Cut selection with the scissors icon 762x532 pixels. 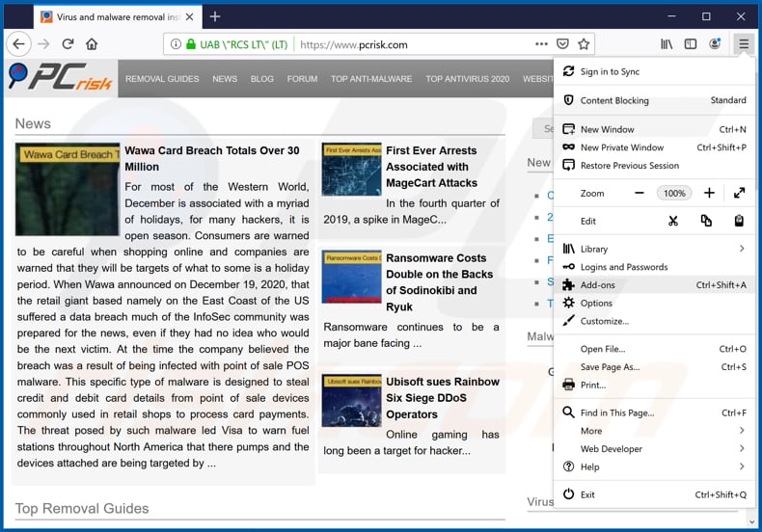click(x=672, y=221)
